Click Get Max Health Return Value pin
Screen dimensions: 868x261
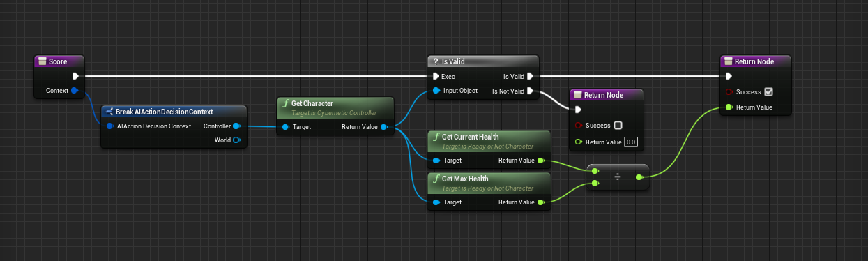pyautogui.click(x=541, y=202)
